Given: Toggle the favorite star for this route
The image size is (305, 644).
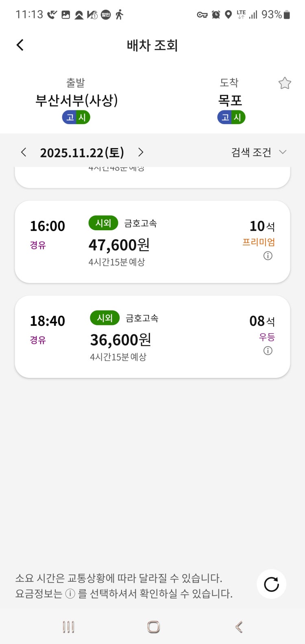Looking at the screenshot, I should (x=285, y=83).
